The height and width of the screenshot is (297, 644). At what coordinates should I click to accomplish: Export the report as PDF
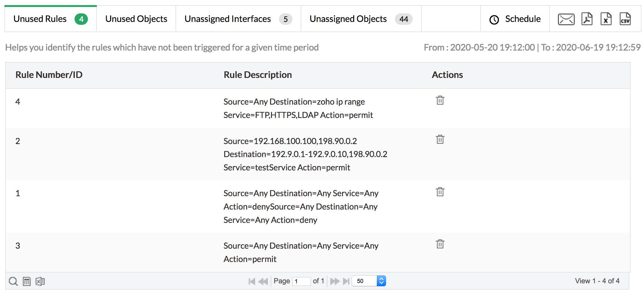pyautogui.click(x=587, y=19)
